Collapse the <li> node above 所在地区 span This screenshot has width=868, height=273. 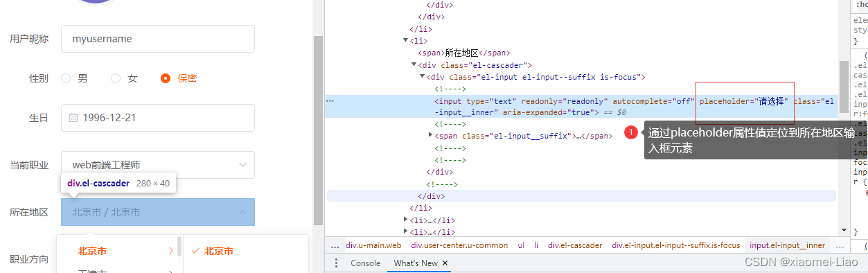[x=405, y=40]
